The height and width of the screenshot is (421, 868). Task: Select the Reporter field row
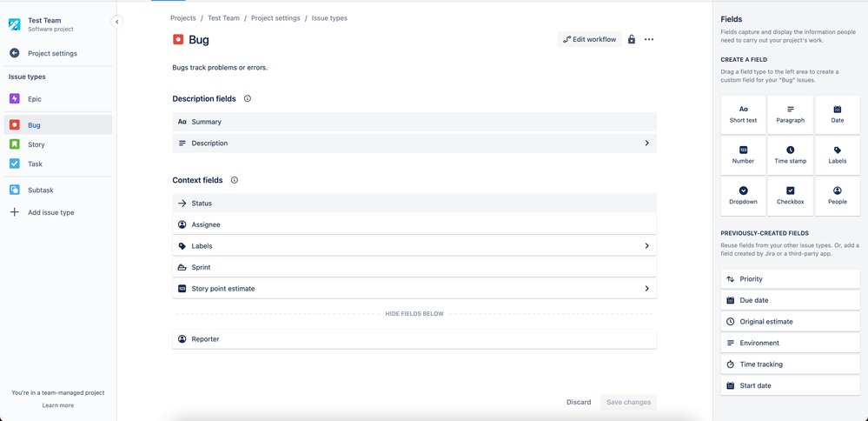(414, 339)
